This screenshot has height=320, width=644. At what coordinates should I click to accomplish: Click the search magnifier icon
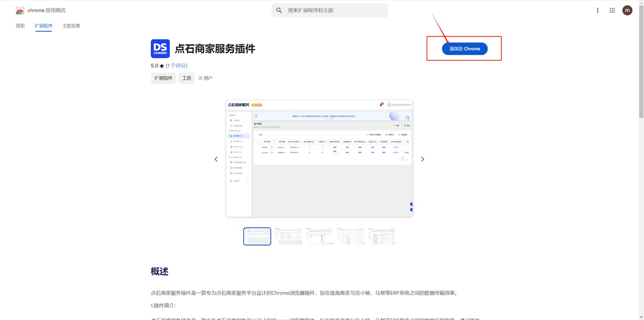point(279,10)
